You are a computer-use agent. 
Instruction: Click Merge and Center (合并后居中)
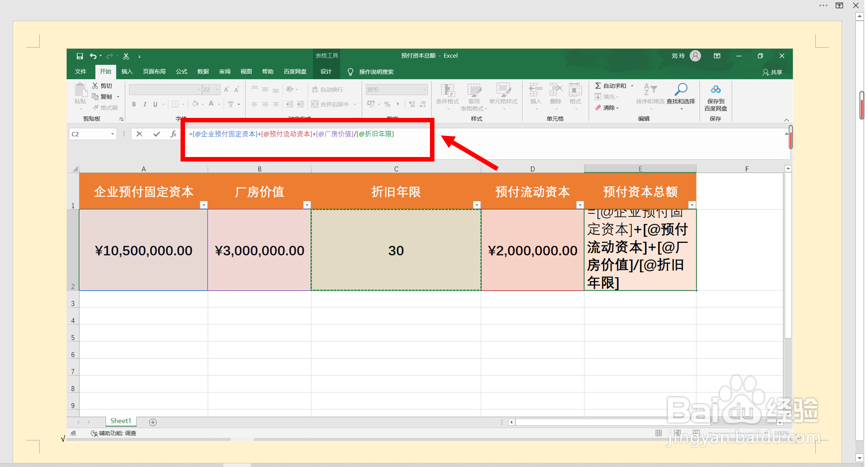pos(330,104)
